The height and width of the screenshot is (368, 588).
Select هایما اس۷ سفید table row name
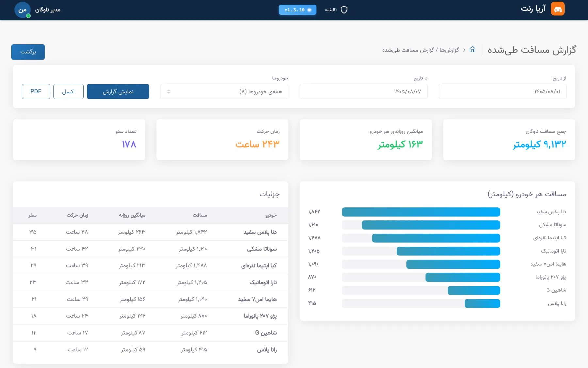[x=257, y=300]
